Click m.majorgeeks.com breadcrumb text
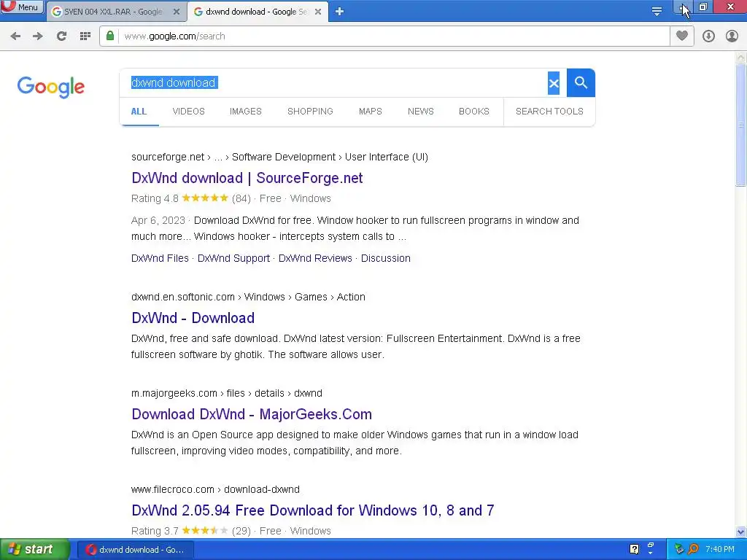Screen dimensions: 747x560 pos(174,393)
